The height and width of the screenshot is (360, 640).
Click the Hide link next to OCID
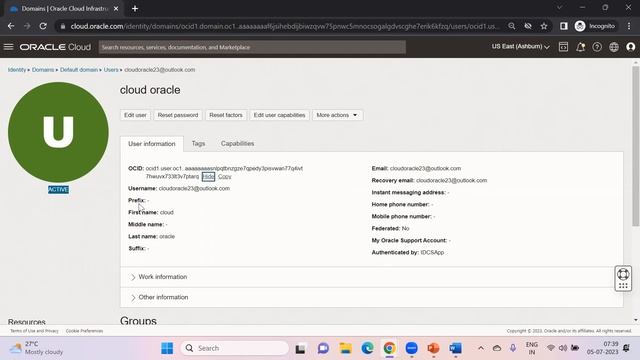[208, 176]
